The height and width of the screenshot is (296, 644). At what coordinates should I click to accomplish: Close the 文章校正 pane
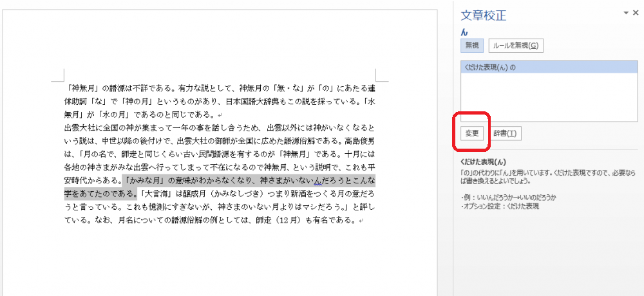(x=636, y=14)
